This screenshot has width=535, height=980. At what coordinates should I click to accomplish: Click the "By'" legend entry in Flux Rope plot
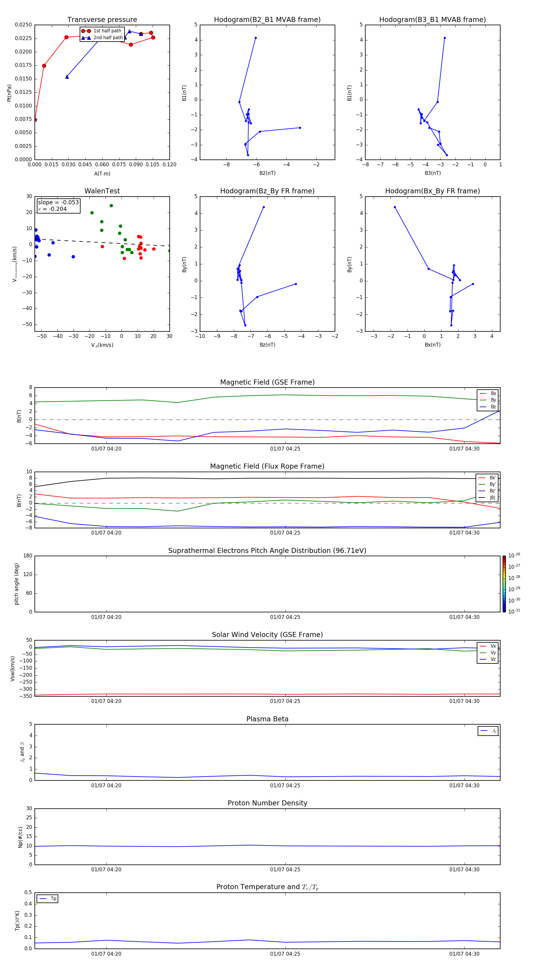tap(487, 484)
